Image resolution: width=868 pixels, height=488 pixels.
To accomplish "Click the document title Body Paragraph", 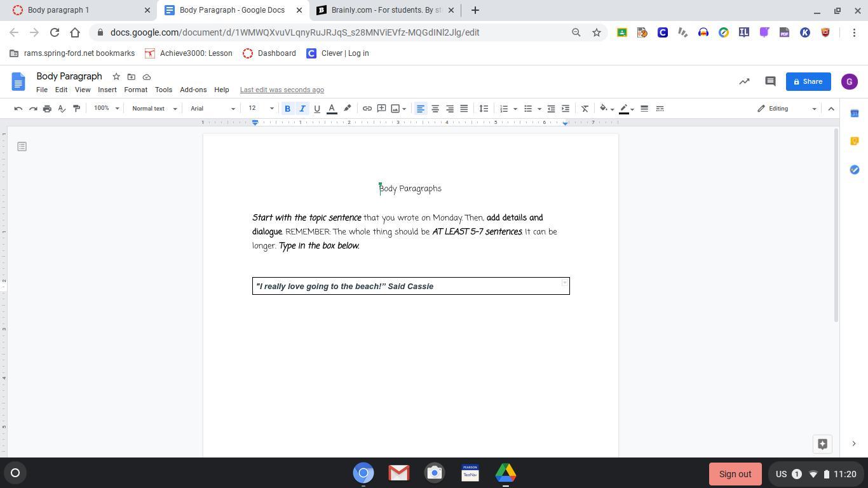I will (69, 76).
